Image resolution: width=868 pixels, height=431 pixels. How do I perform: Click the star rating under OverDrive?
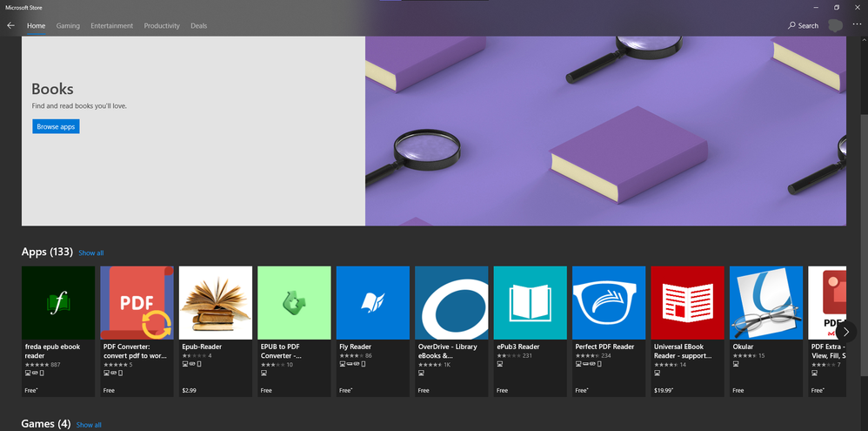tap(431, 365)
